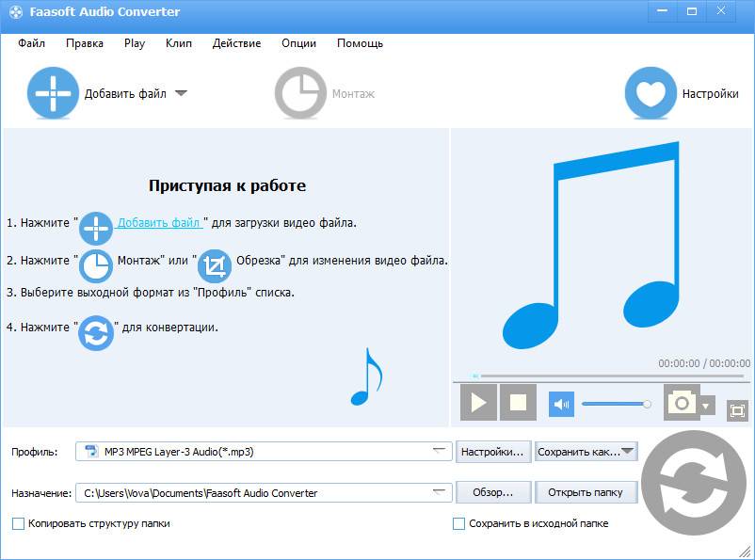Follow the Добавить файл hyperlink in getting started

point(159,222)
